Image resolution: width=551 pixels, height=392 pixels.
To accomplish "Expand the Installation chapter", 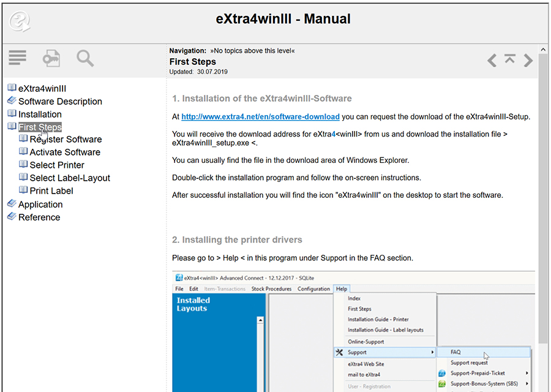I will click(12, 113).
